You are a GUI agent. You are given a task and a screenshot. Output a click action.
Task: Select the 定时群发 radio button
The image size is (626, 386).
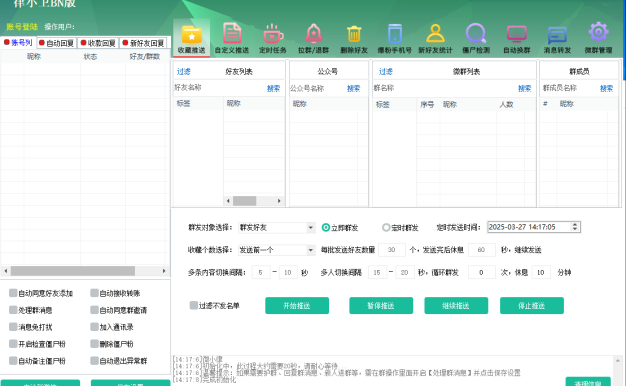386,228
